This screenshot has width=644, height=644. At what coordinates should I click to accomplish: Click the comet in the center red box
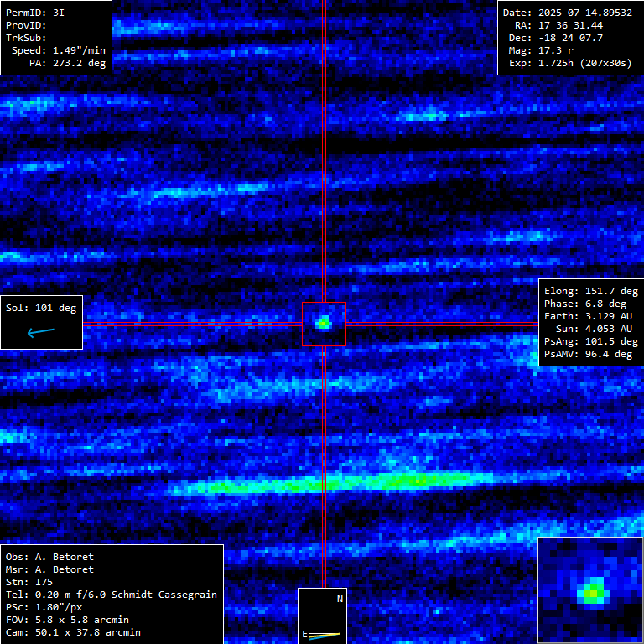[323, 323]
